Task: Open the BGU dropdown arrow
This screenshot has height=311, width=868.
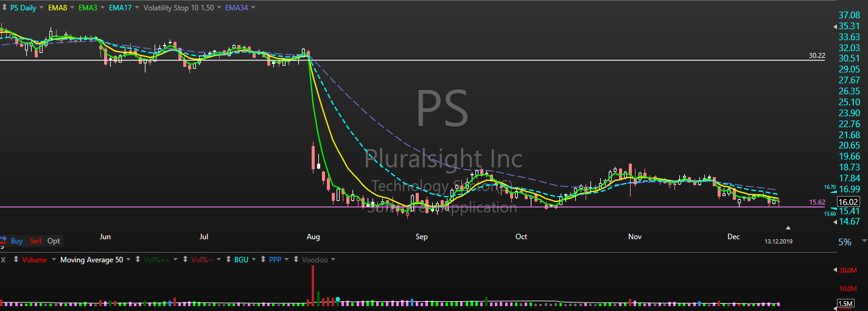Action: coord(254,260)
